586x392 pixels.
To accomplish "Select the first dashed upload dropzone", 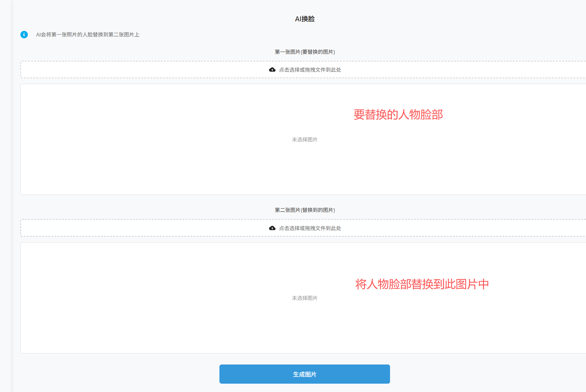I will tap(303, 70).
